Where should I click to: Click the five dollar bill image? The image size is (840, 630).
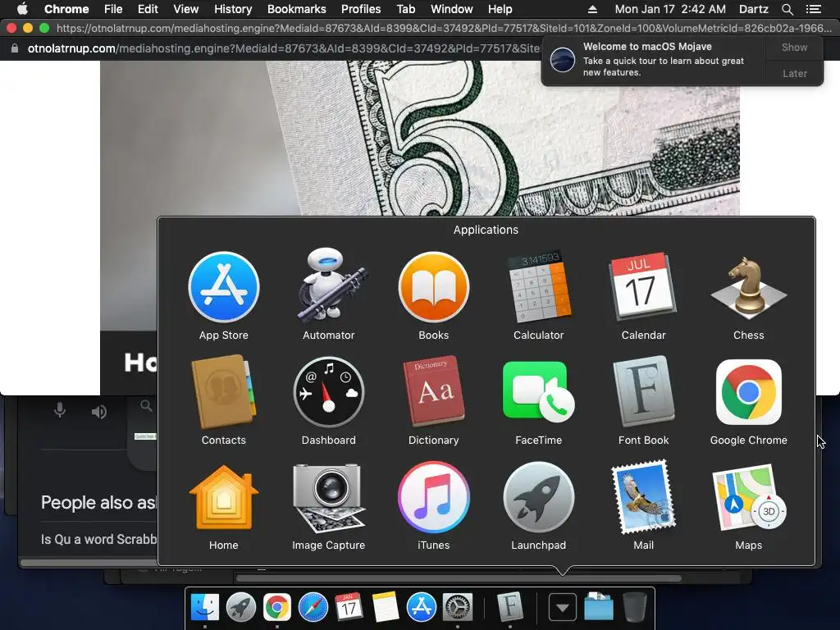(x=420, y=138)
